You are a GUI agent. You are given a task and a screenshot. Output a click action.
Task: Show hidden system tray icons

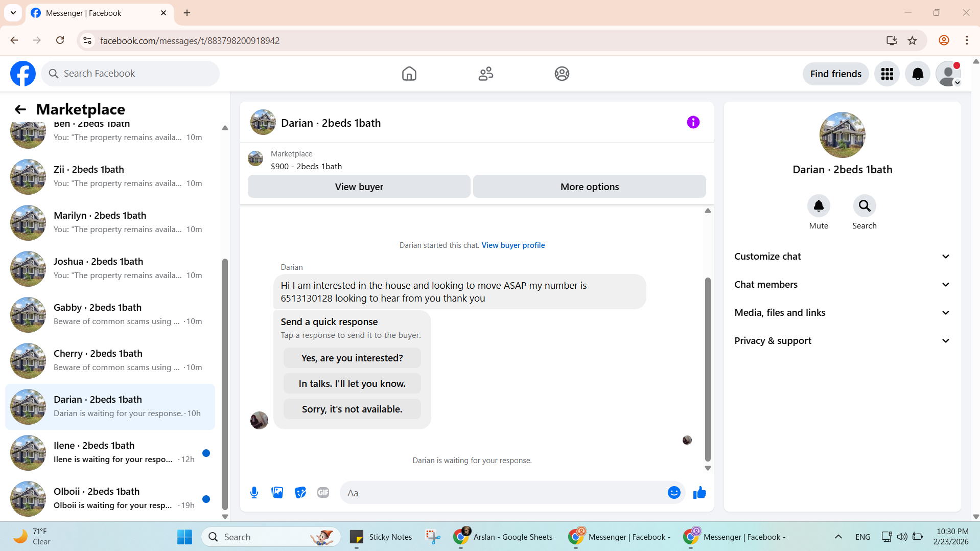[838, 537]
